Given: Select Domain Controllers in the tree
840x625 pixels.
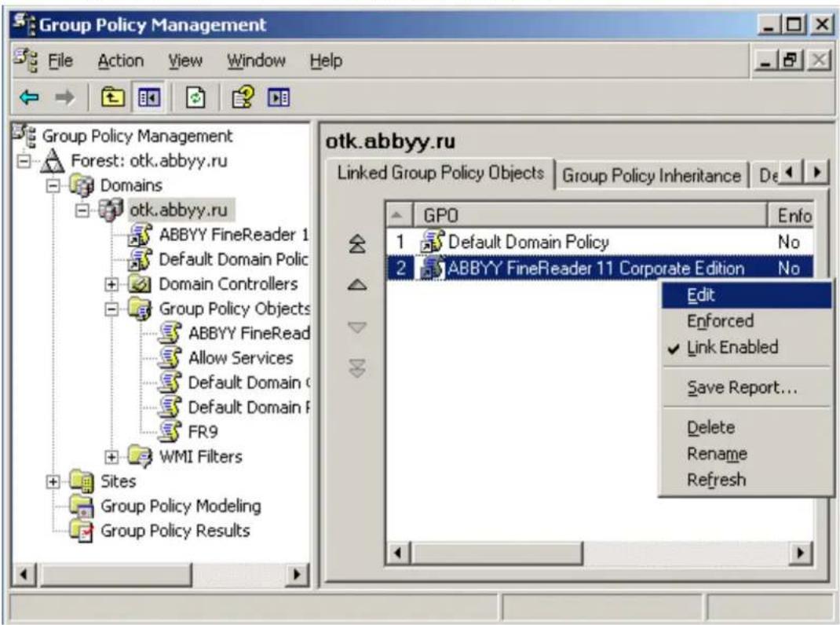Looking at the screenshot, I should pos(228,284).
